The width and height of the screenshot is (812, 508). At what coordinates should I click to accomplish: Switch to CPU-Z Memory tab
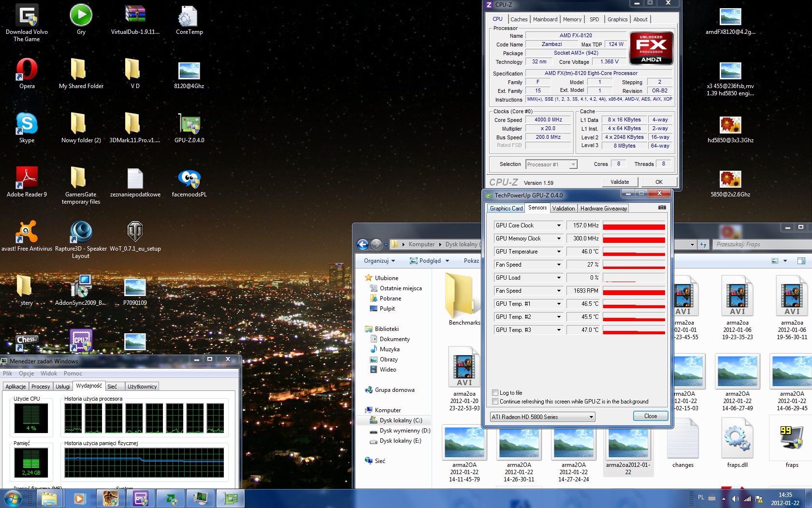click(x=572, y=19)
